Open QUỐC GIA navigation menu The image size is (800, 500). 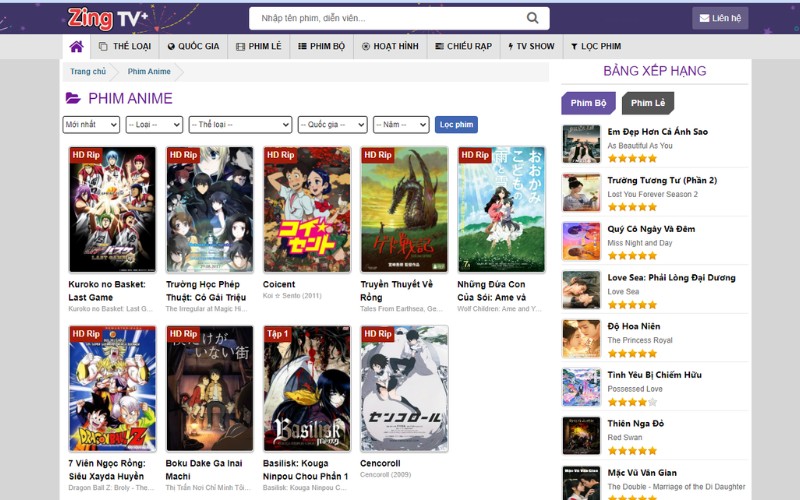[x=193, y=46]
